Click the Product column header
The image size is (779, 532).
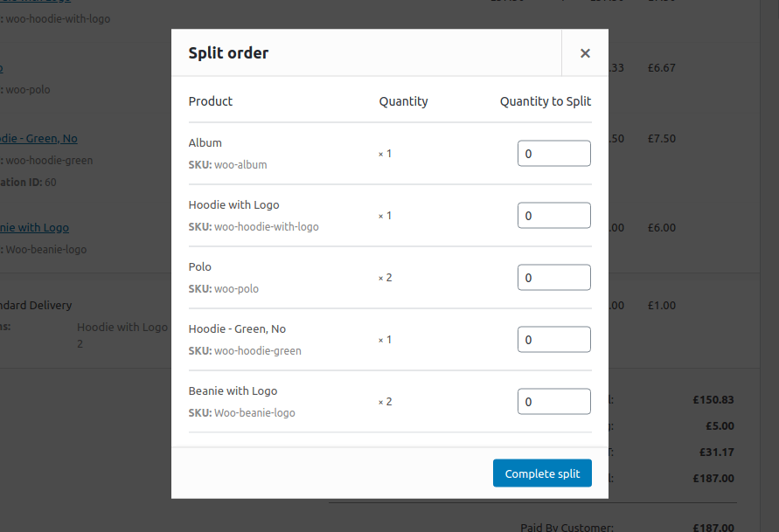pos(210,100)
